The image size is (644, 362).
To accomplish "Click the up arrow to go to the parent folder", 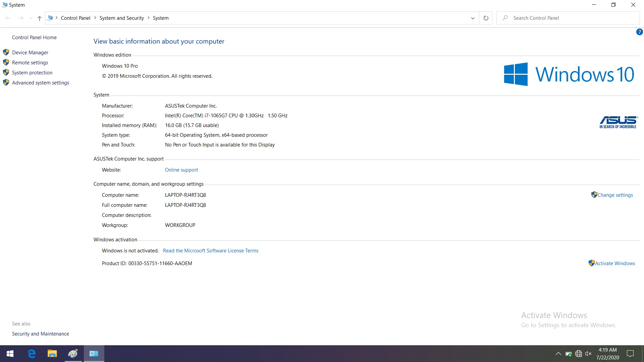I will [40, 18].
